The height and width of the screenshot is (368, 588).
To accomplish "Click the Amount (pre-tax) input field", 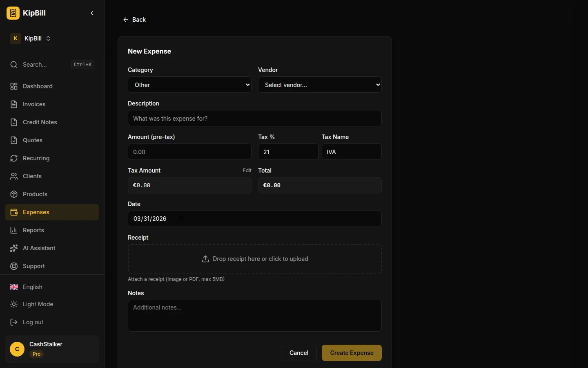I will [189, 152].
